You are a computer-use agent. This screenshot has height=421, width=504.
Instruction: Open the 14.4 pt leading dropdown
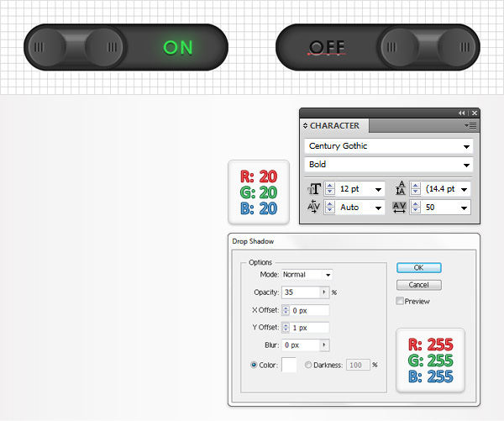(465, 189)
